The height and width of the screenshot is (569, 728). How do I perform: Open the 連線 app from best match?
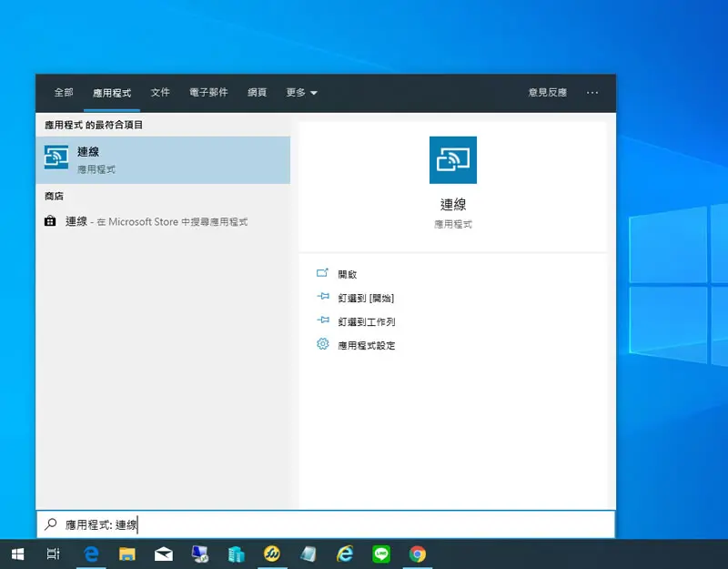(x=163, y=160)
